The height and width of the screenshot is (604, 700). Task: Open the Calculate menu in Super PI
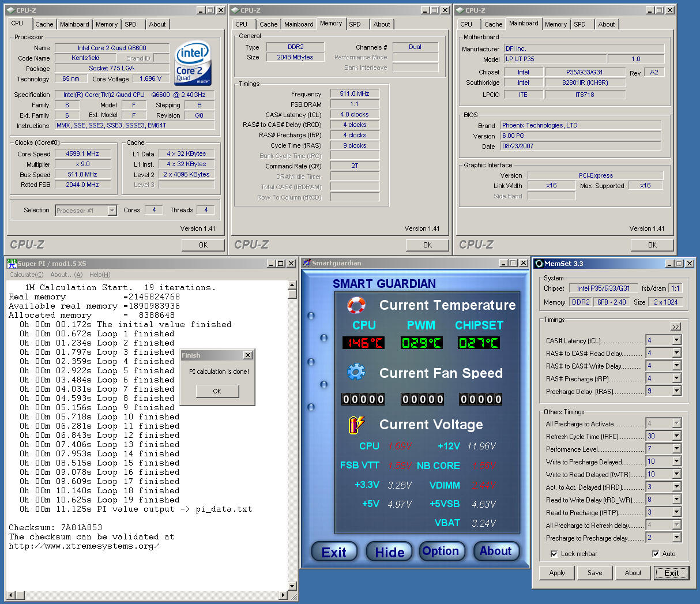click(x=26, y=275)
